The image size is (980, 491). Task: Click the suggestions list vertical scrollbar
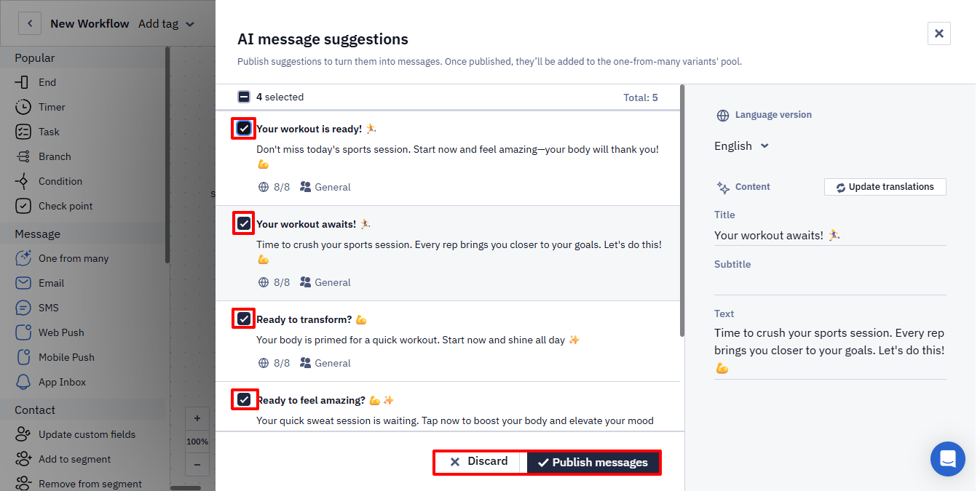682,211
